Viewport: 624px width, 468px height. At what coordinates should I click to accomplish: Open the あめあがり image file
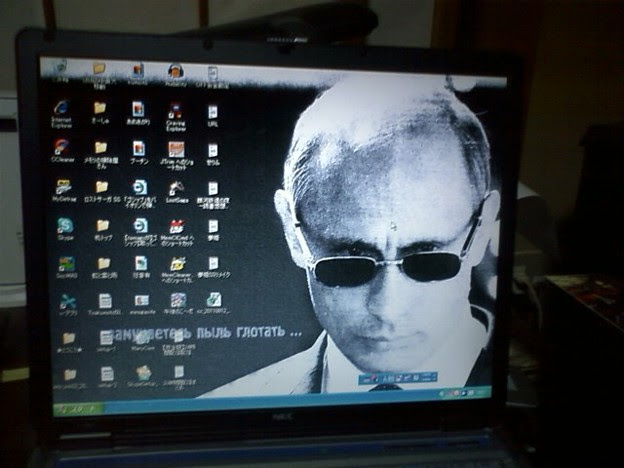[138, 113]
